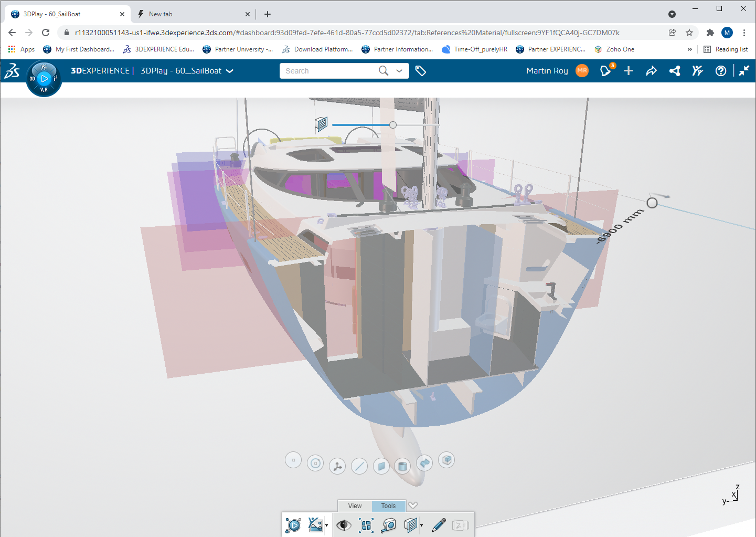756x537 pixels.
Task: Expand the 3DPlay - 60_SailBoat title dropdown
Action: point(230,71)
